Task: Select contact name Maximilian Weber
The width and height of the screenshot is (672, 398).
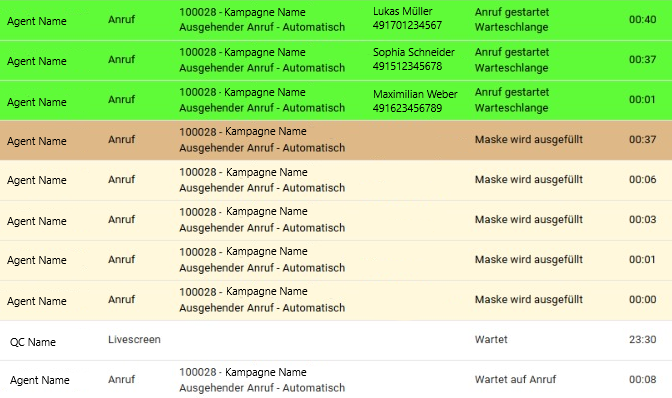Action: click(x=415, y=94)
